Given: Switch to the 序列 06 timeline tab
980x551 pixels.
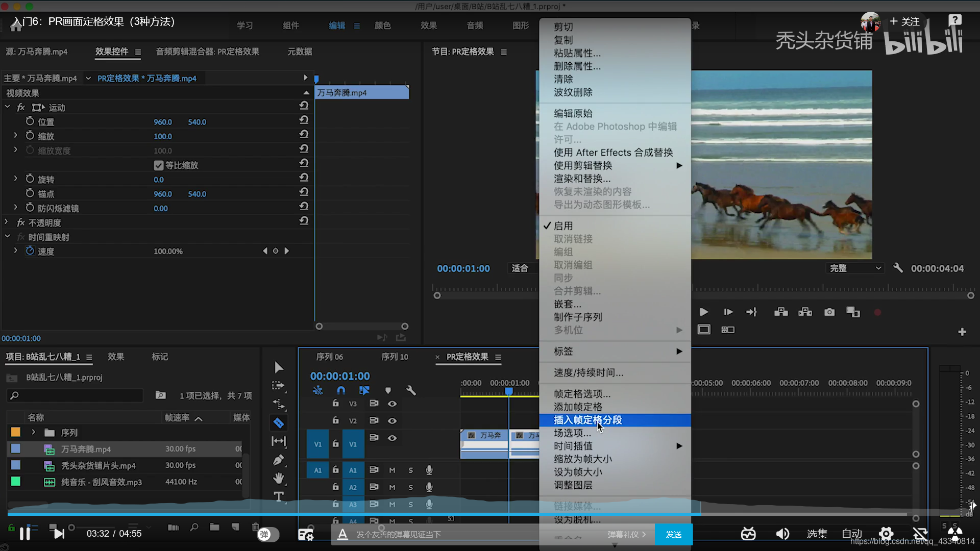Looking at the screenshot, I should pyautogui.click(x=329, y=357).
